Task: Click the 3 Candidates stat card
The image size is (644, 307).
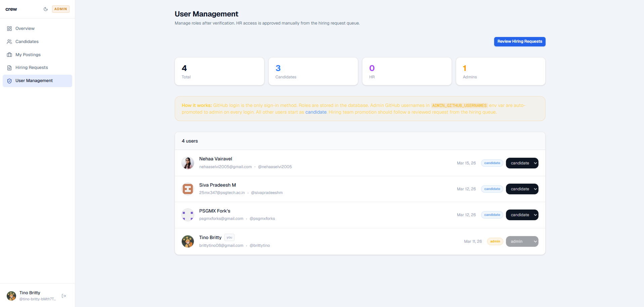Action: pos(313,71)
